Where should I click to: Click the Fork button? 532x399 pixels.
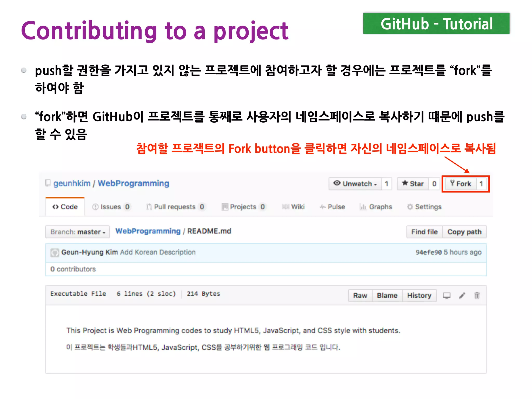461,184
